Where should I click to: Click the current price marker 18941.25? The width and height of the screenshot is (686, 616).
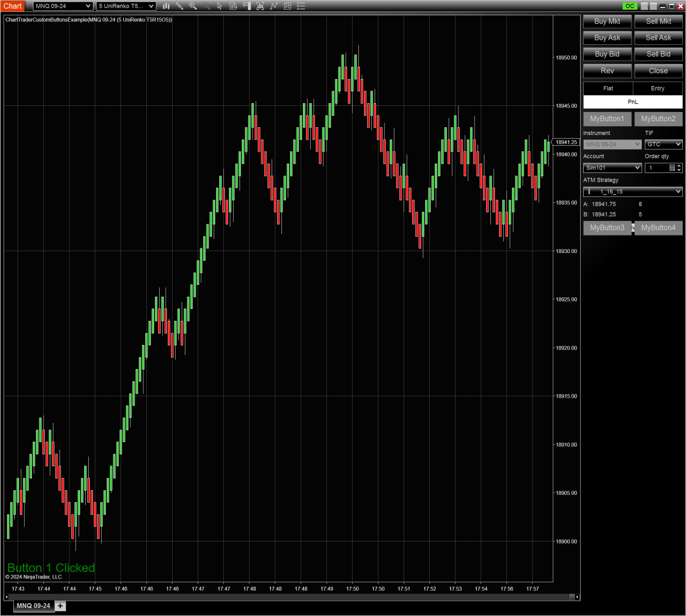click(566, 142)
